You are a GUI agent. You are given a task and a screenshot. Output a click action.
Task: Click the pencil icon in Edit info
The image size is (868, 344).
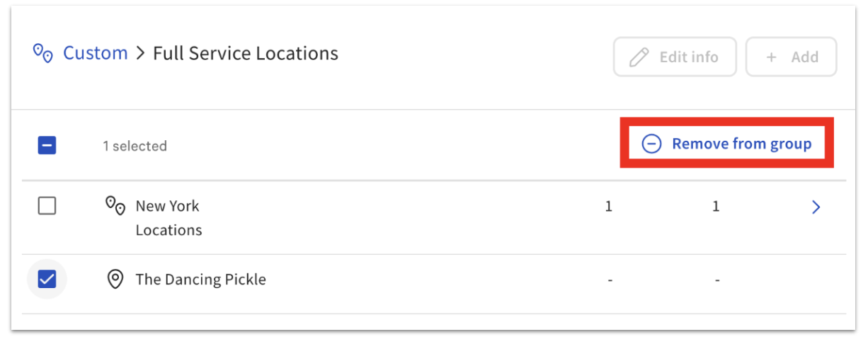click(639, 57)
